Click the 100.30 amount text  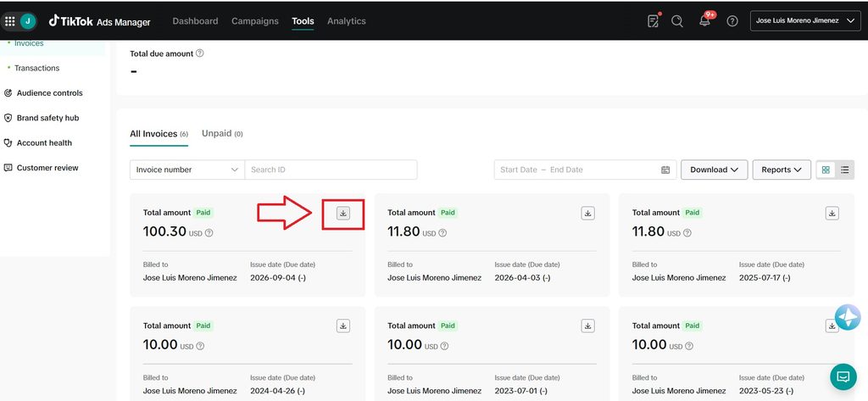tap(164, 231)
